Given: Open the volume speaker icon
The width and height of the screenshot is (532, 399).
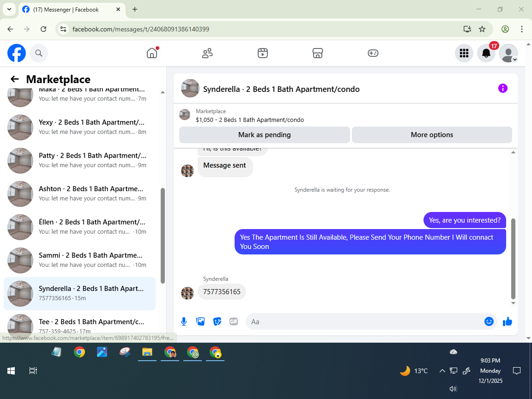Looking at the screenshot, I should (453, 389).
